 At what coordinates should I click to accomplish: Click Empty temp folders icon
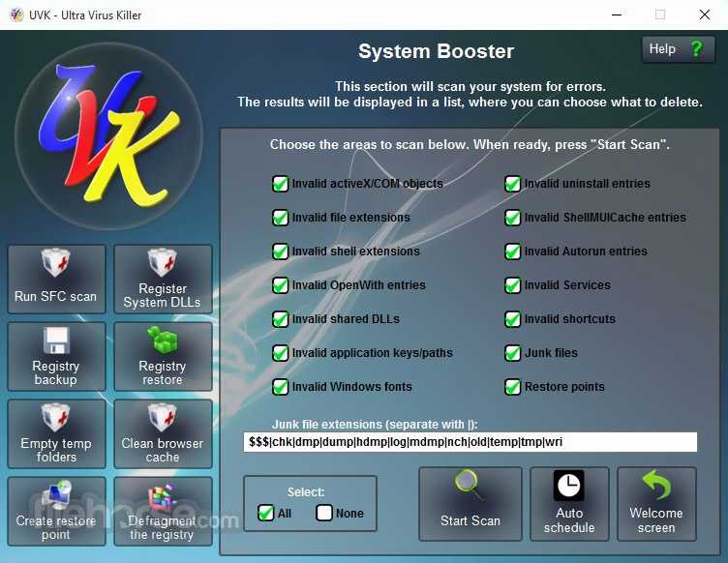coord(56,433)
